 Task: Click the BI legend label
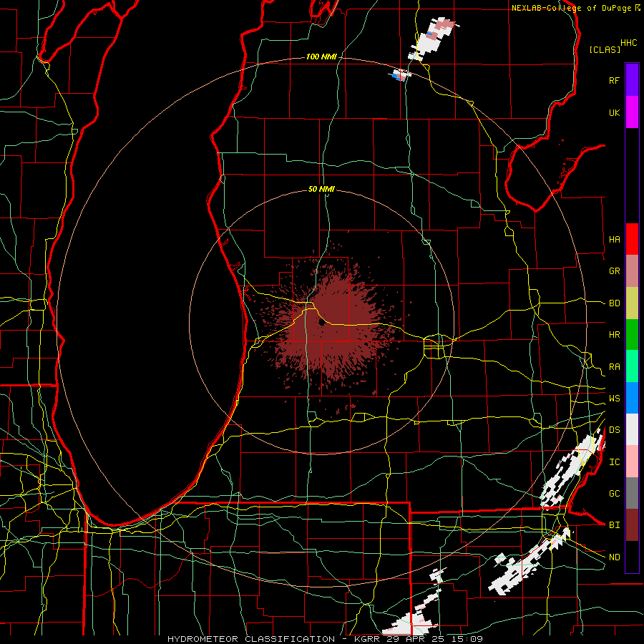tap(615, 525)
